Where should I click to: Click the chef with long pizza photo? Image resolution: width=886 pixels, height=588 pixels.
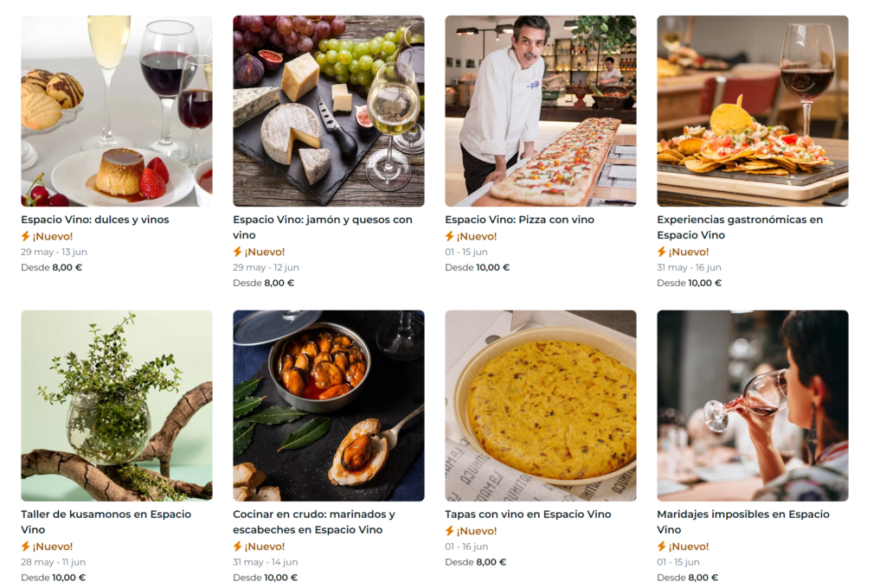(541, 111)
